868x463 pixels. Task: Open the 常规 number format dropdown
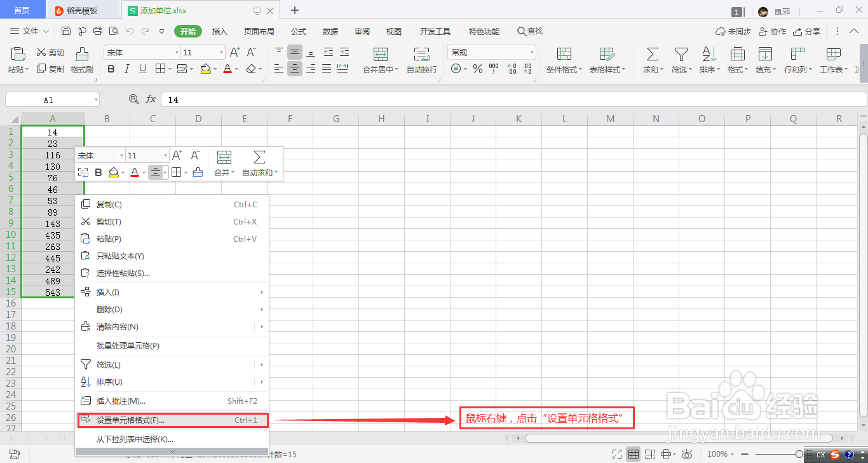pyautogui.click(x=491, y=52)
